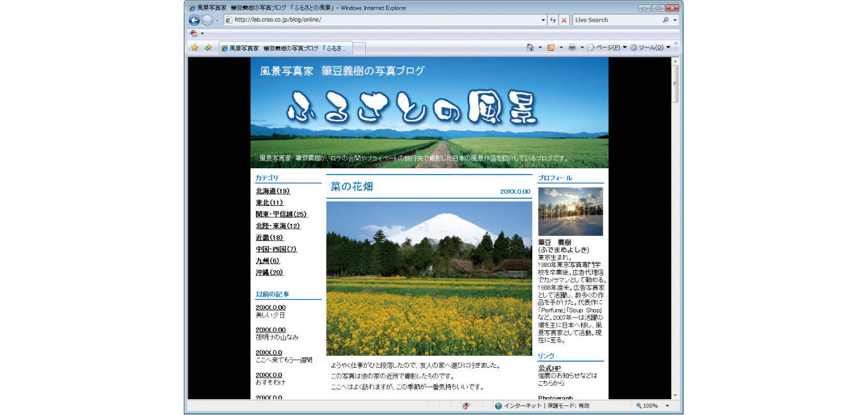Image resolution: width=868 pixels, height=415 pixels.
Task: Click the RSS feeds icon
Action: [550, 48]
